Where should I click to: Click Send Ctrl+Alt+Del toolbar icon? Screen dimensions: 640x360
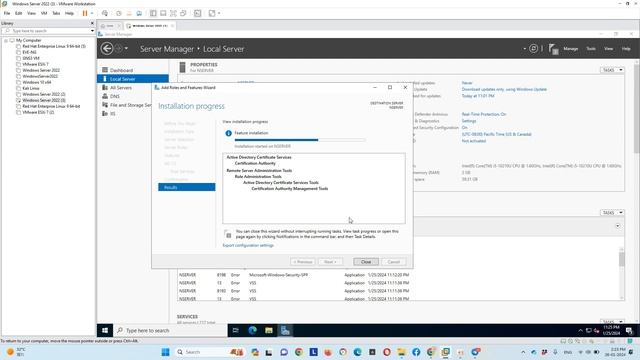tap(105, 13)
